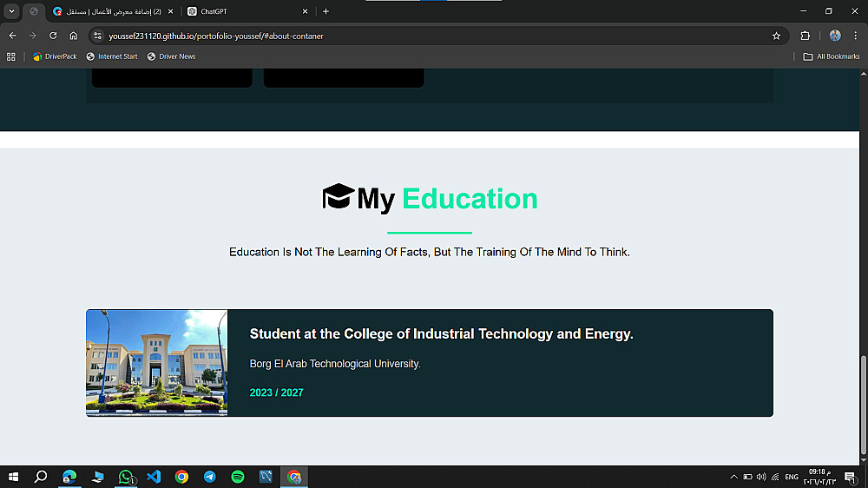Open the network status tray icon
The image size is (868, 488).
(775, 477)
